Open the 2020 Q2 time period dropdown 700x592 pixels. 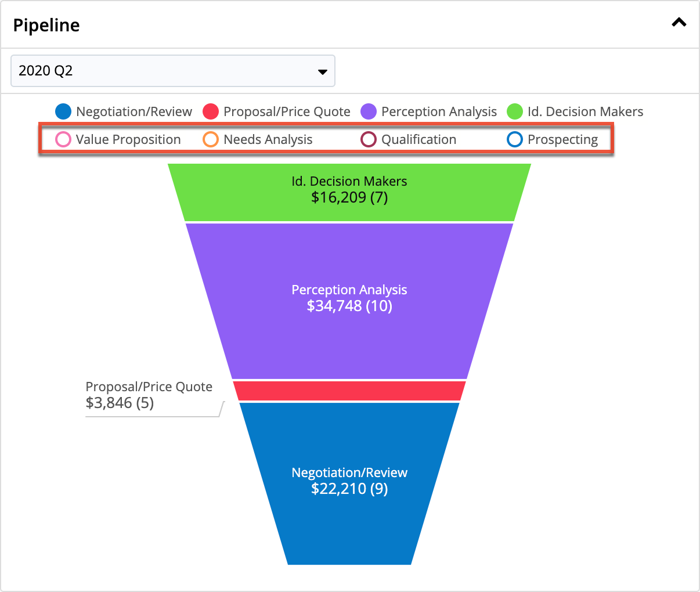(172, 71)
